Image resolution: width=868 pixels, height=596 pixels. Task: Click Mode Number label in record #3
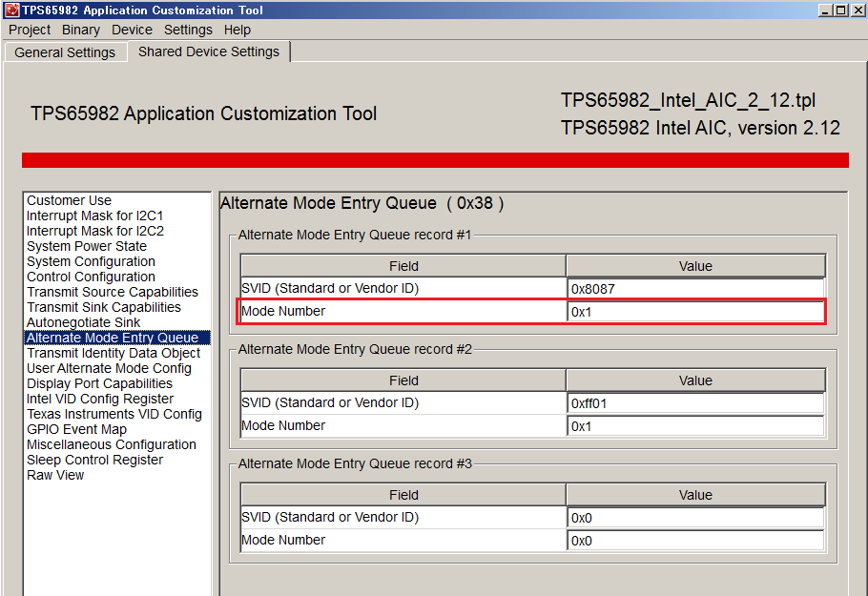[x=403, y=540]
